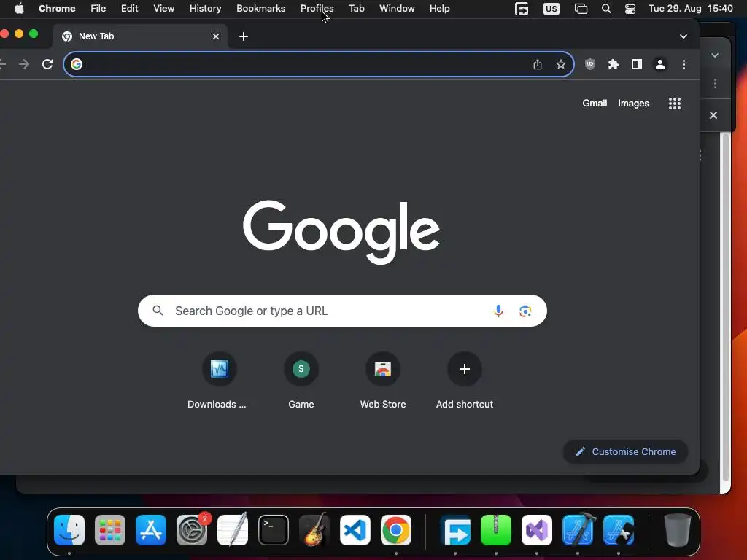Screen dimensions: 747x560
Task: Open purple Visual Studio from the Dock
Action: (537, 530)
